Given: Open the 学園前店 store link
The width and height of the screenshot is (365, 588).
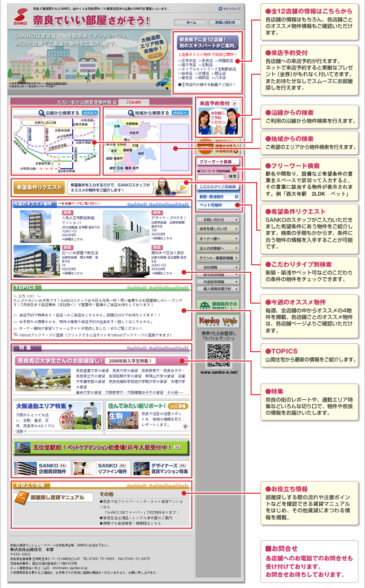Looking at the screenshot, I should point(225,61).
